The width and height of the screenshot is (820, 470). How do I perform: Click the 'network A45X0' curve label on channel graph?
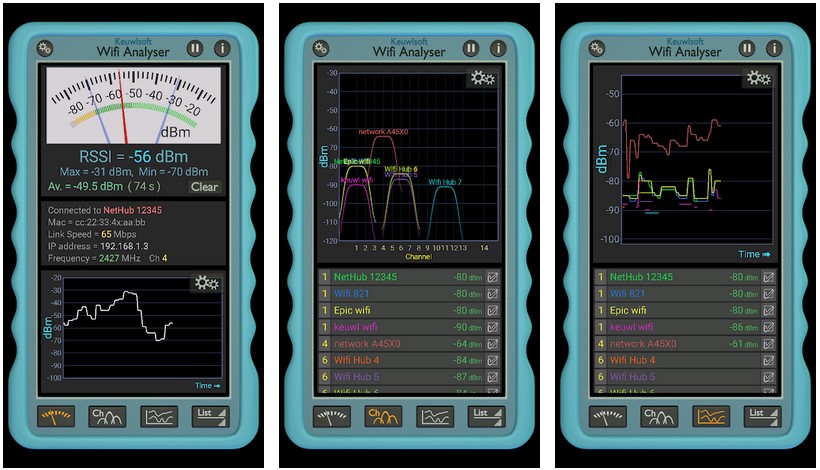click(x=383, y=132)
